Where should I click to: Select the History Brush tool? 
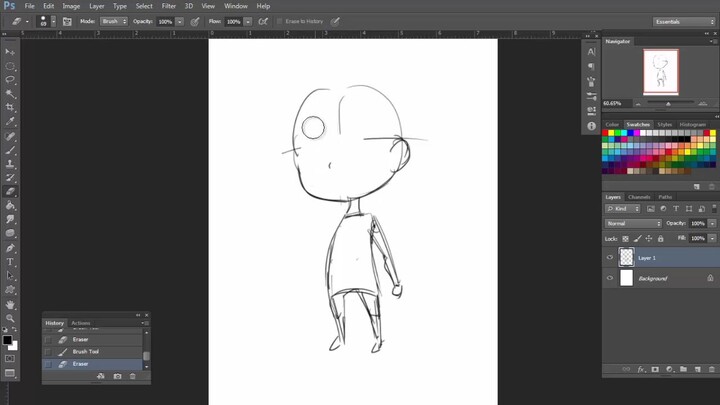tap(10, 178)
